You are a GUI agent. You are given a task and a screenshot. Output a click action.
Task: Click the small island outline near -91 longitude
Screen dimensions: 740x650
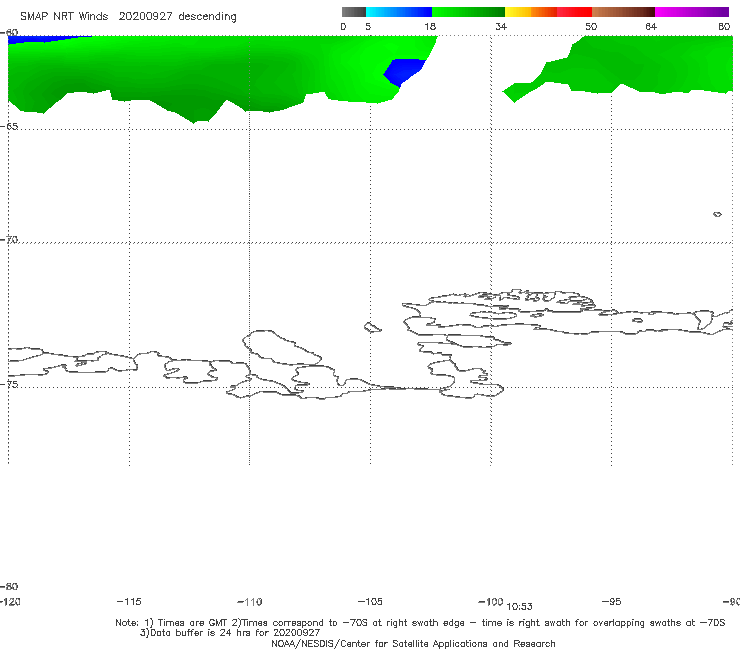click(x=717, y=214)
